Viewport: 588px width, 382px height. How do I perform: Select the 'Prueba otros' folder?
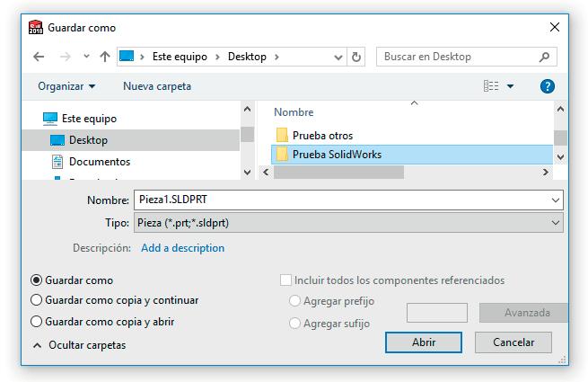coord(322,136)
